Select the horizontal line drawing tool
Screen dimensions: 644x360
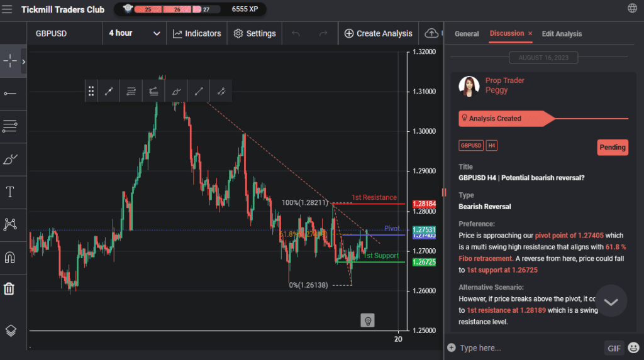(x=10, y=94)
